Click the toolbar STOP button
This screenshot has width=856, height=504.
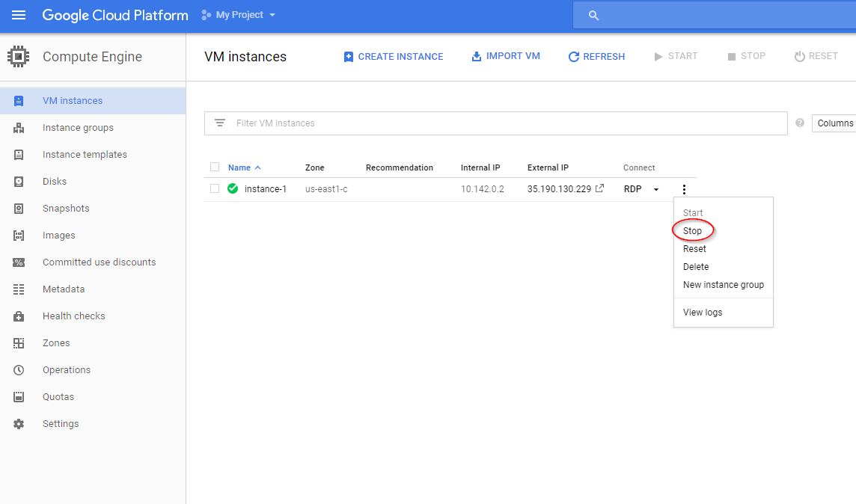(x=746, y=56)
